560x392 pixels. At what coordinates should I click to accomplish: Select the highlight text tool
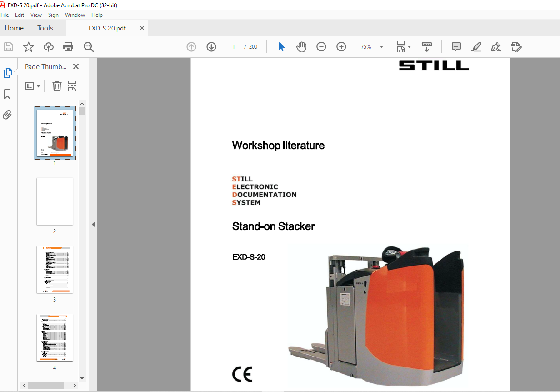pyautogui.click(x=476, y=47)
